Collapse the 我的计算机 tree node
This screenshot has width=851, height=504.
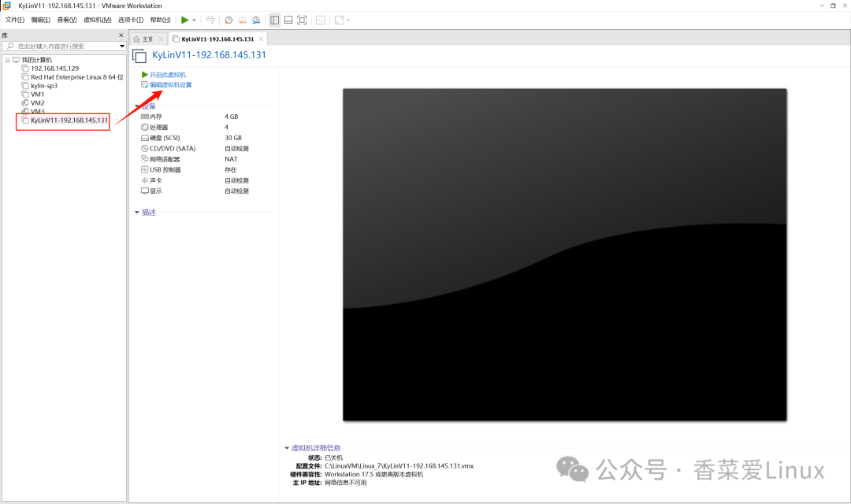coord(8,60)
